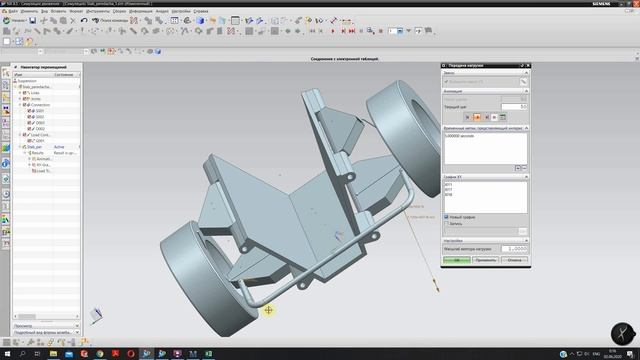Enable the Новый график checkbox

[x=446, y=217]
